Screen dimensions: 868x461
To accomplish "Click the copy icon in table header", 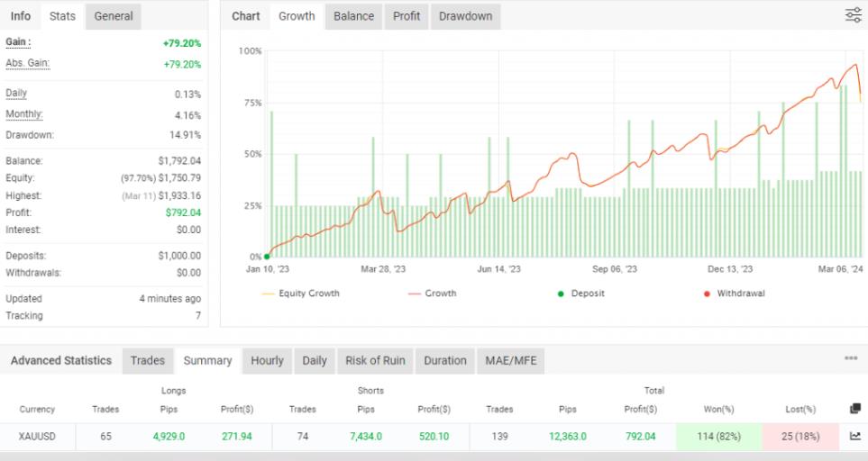I will click(x=854, y=409).
